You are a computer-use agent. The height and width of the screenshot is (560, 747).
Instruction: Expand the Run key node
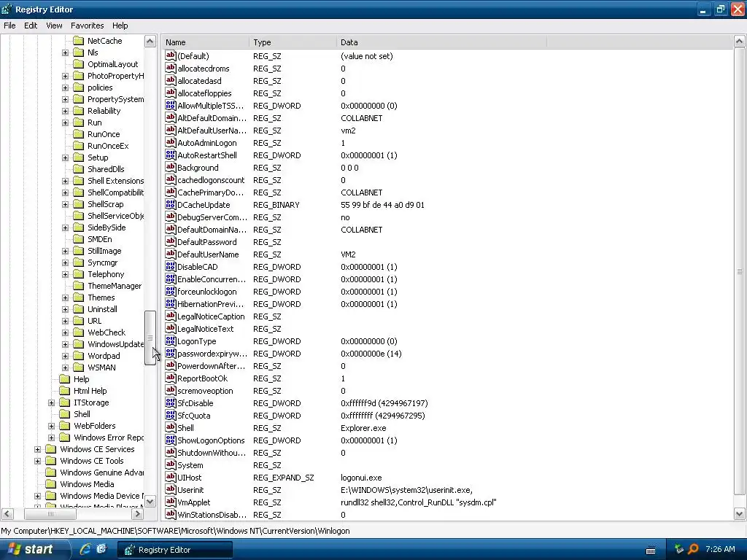[x=65, y=122]
